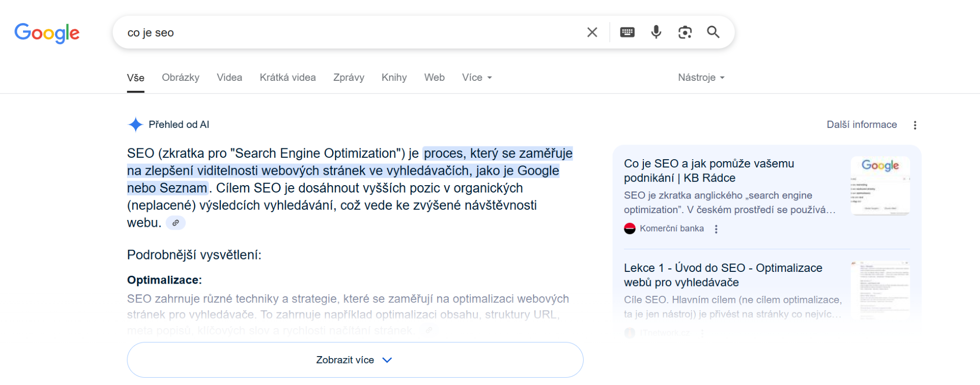This screenshot has height=385, width=980.
Task: Submit search with the magnifier icon
Action: point(713,32)
